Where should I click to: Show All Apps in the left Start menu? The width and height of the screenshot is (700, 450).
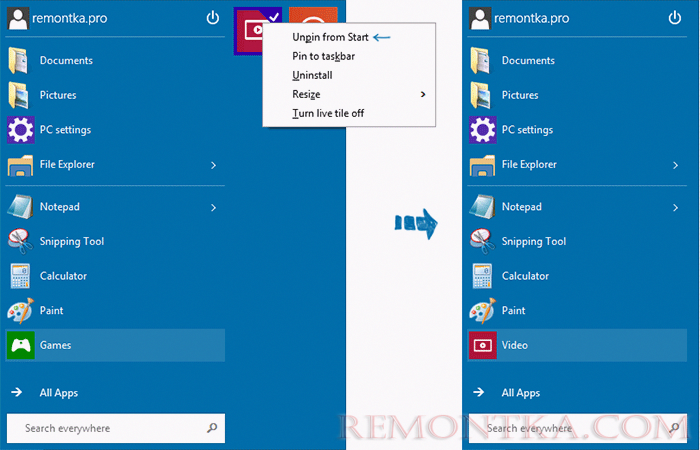(x=58, y=393)
